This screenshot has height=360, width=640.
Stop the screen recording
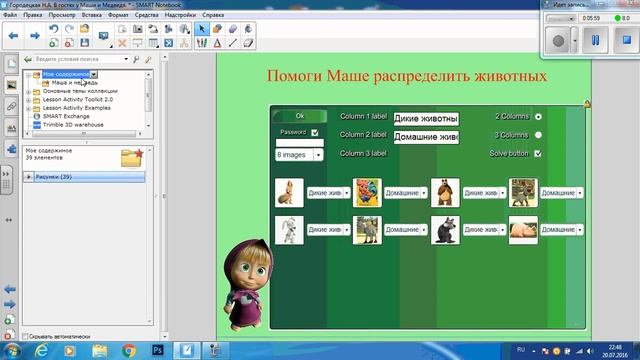point(627,40)
